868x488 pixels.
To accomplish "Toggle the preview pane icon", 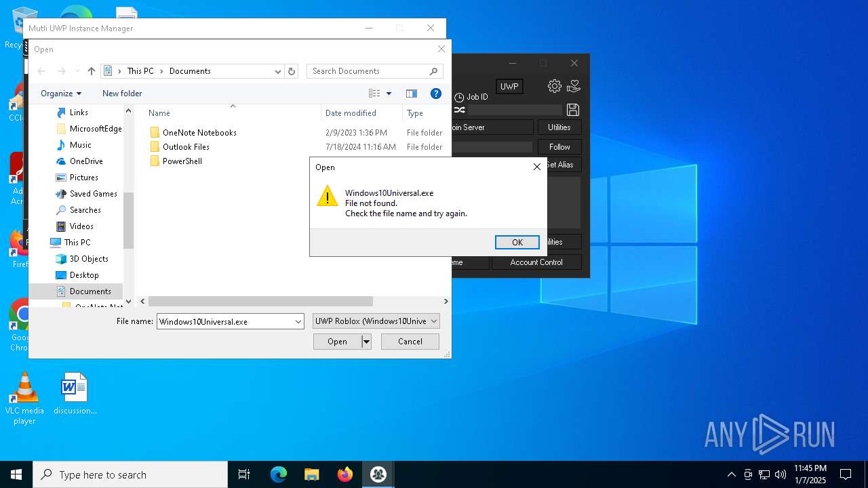I will [411, 94].
